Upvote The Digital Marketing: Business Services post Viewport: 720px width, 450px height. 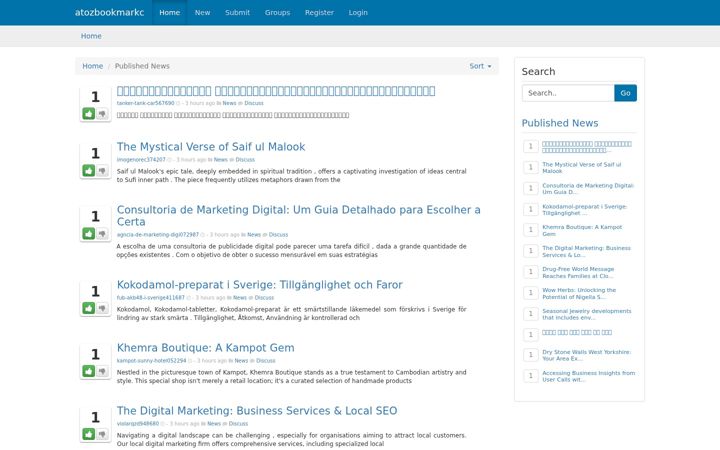point(89,434)
